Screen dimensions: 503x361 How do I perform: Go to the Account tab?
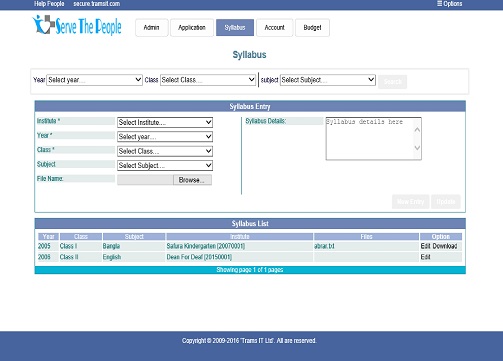pos(274,28)
